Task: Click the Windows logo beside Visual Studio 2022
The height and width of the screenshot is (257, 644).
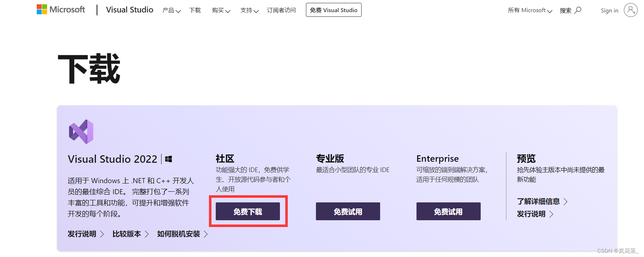Action: 168,159
